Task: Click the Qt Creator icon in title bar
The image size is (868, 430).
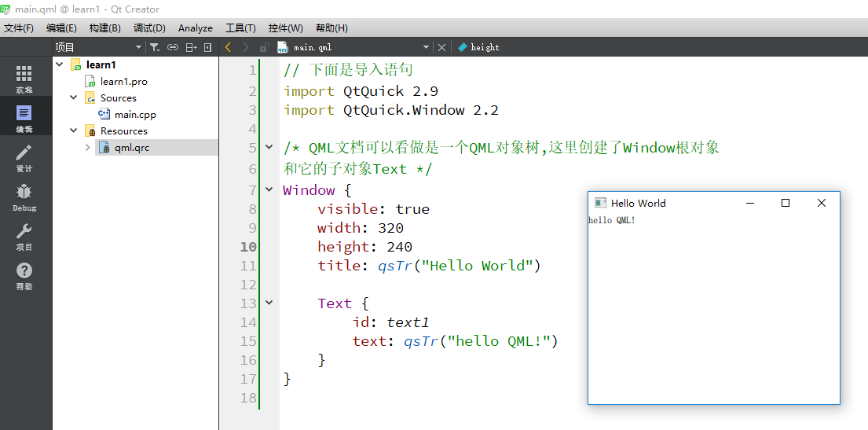Action: (5, 9)
